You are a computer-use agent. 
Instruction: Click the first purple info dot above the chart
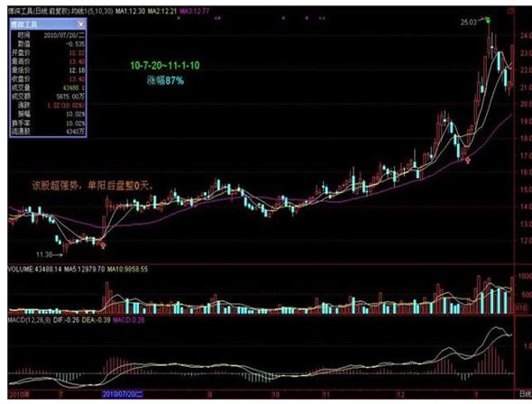point(179,18)
